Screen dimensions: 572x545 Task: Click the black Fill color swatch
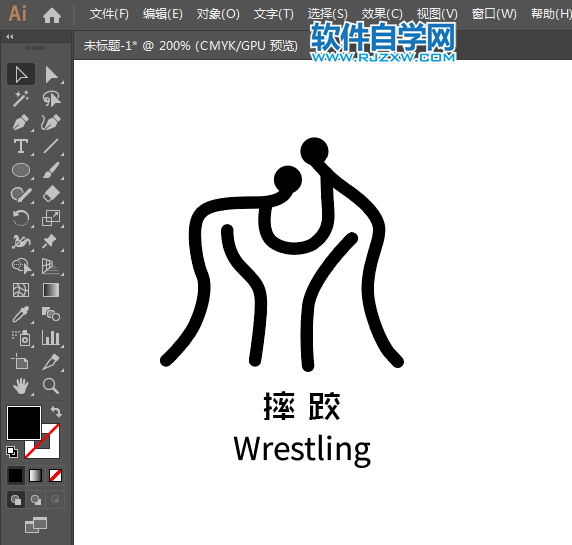click(x=24, y=423)
